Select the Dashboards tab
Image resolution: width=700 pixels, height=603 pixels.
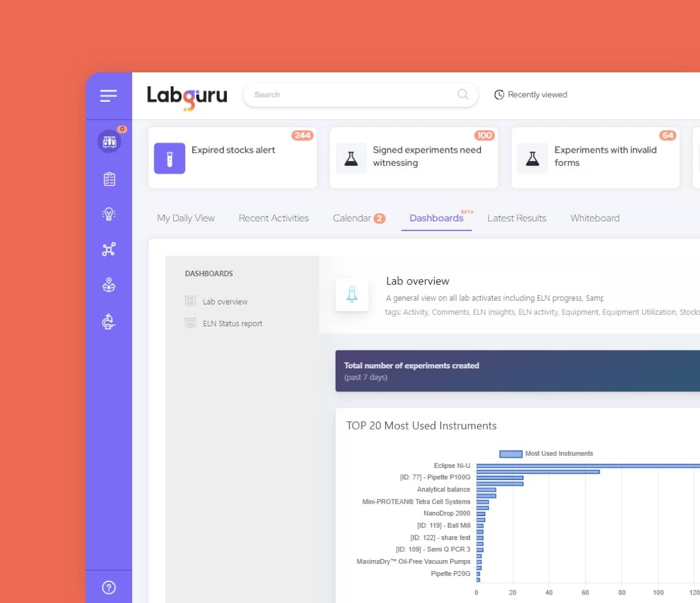click(437, 218)
